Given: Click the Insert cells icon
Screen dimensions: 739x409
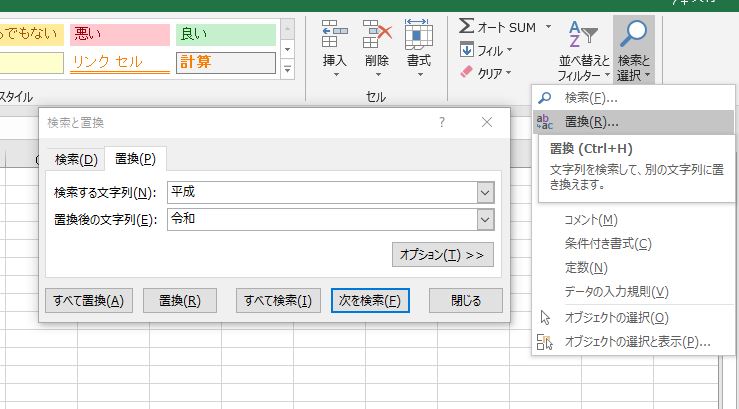Looking at the screenshot, I should [x=335, y=33].
